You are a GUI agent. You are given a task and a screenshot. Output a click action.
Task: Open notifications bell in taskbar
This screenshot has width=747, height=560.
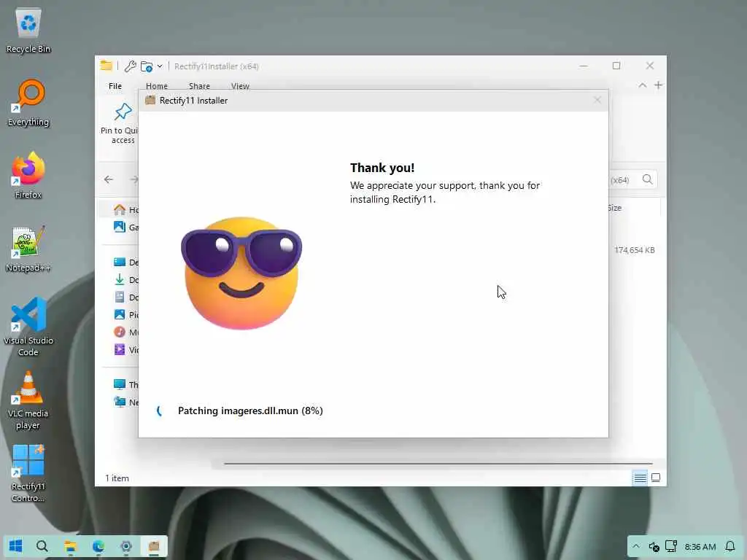click(x=729, y=546)
